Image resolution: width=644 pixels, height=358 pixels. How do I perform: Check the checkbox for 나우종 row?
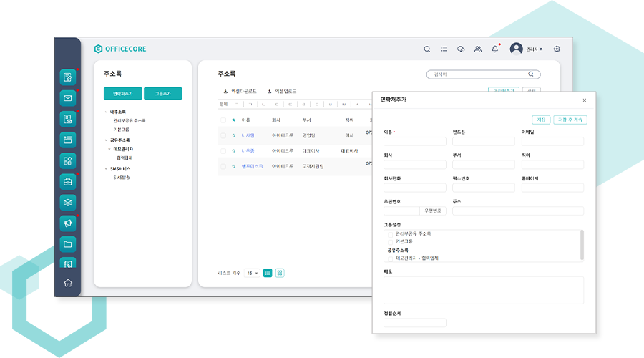coord(223,151)
